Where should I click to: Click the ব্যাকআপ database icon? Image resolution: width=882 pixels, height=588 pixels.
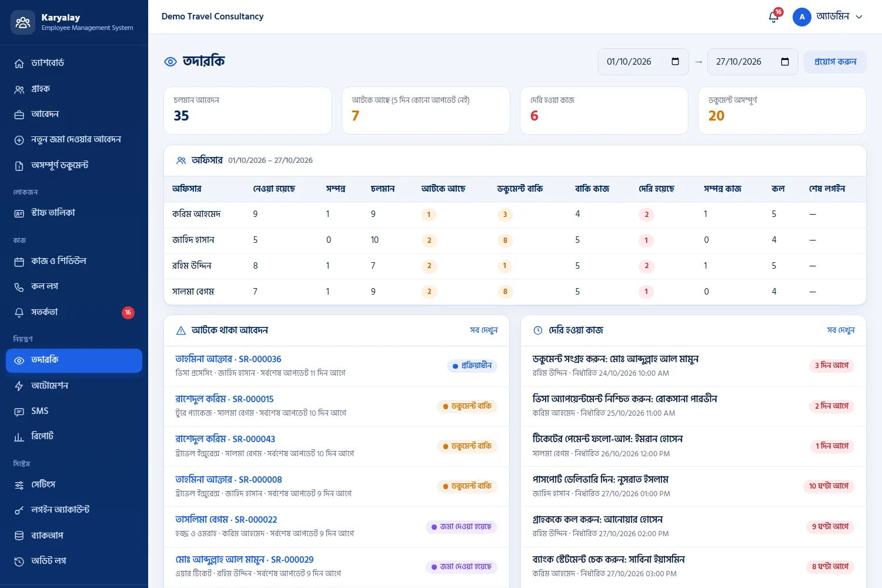19,536
